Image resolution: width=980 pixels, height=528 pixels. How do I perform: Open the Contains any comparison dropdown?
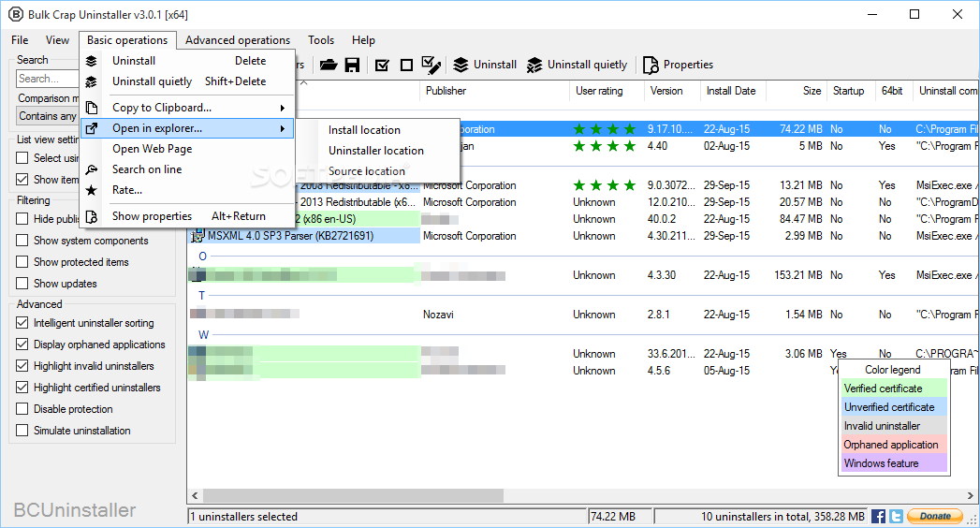(x=48, y=115)
